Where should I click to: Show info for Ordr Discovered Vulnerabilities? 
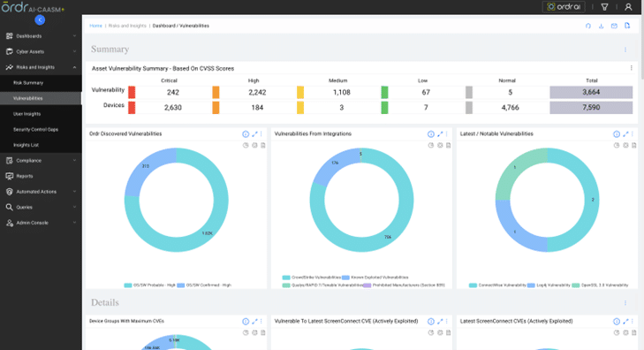pyautogui.click(x=246, y=134)
